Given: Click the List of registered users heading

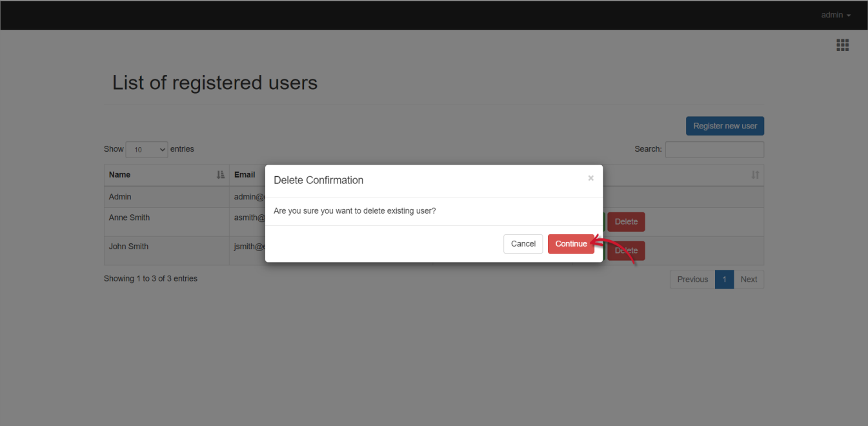Looking at the screenshot, I should pos(215,83).
